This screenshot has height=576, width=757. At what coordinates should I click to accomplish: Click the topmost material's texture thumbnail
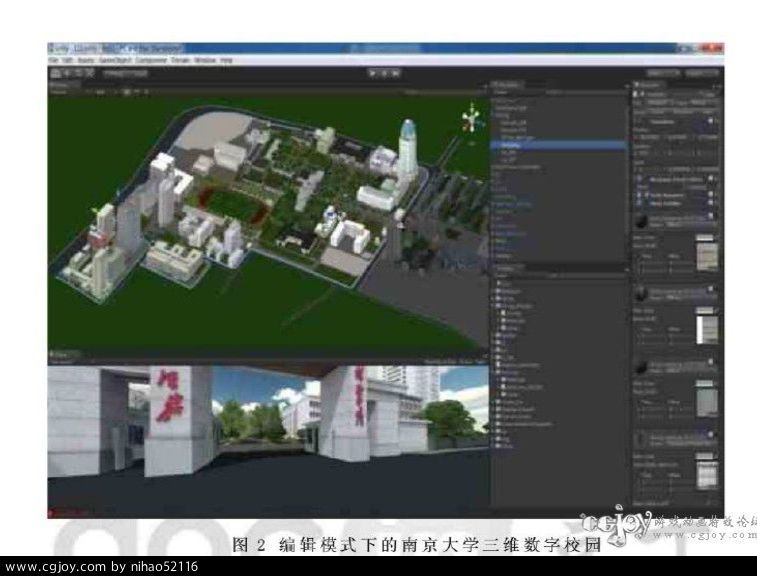(x=707, y=257)
